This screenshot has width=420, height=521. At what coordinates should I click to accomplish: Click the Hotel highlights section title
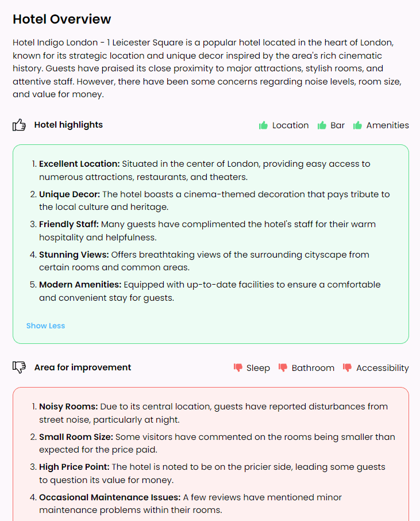pyautogui.click(x=68, y=125)
